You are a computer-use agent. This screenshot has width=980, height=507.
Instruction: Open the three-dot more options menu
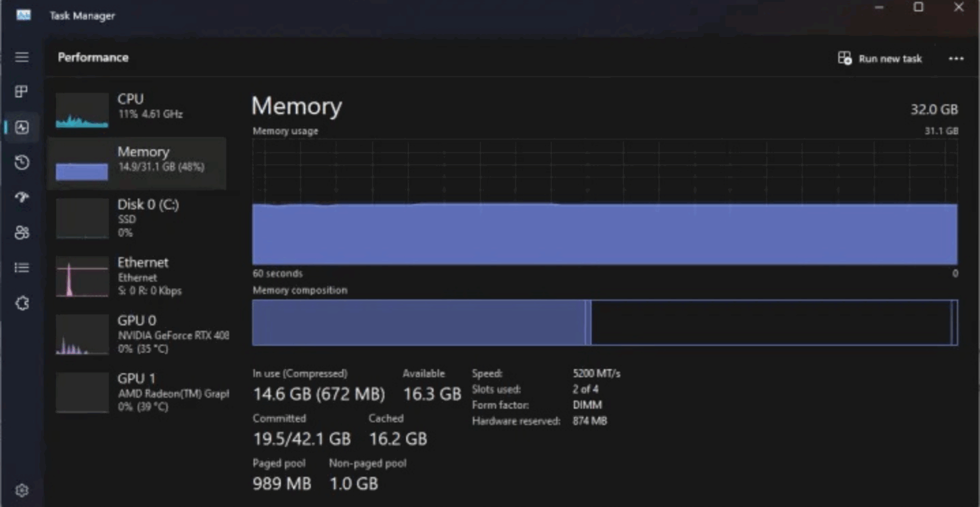pos(956,59)
